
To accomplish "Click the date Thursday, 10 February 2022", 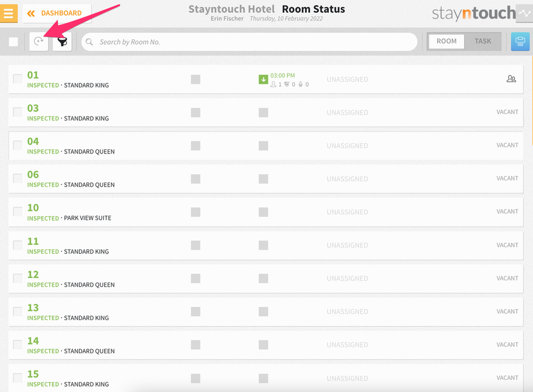I will 286,19.
